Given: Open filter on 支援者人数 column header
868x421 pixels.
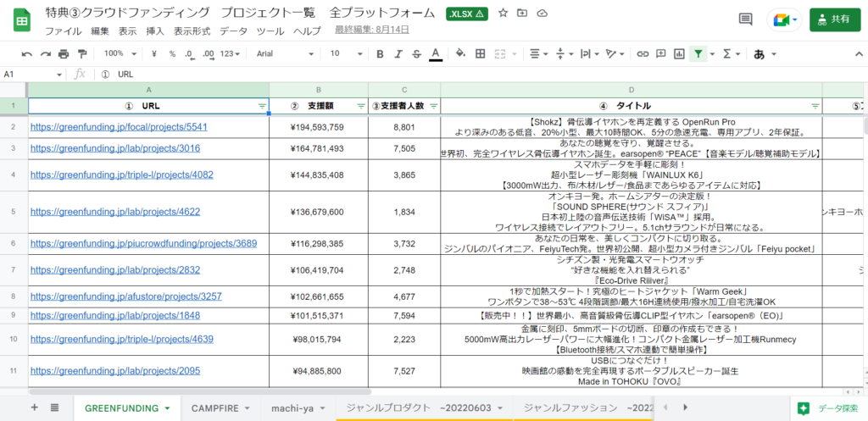Looking at the screenshot, I should tap(433, 106).
